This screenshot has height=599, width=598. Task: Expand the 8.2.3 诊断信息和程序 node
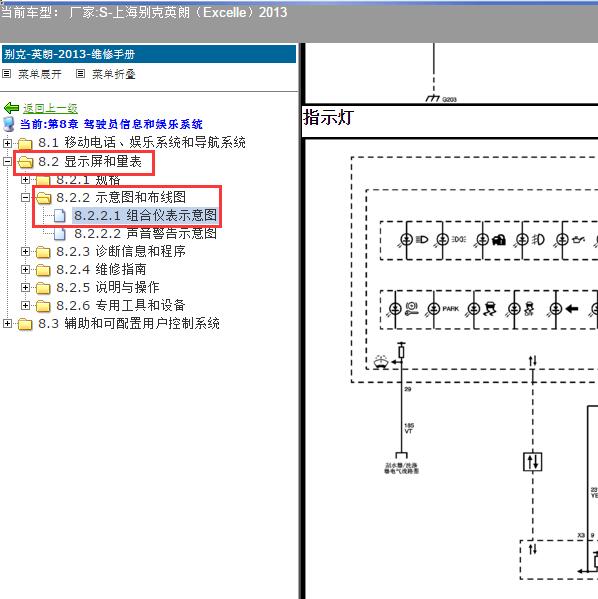coord(25,251)
